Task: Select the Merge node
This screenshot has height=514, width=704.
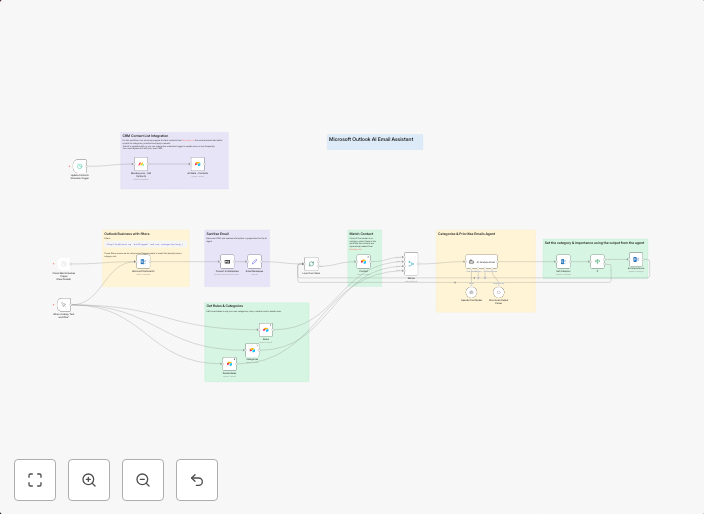Action: tap(411, 264)
